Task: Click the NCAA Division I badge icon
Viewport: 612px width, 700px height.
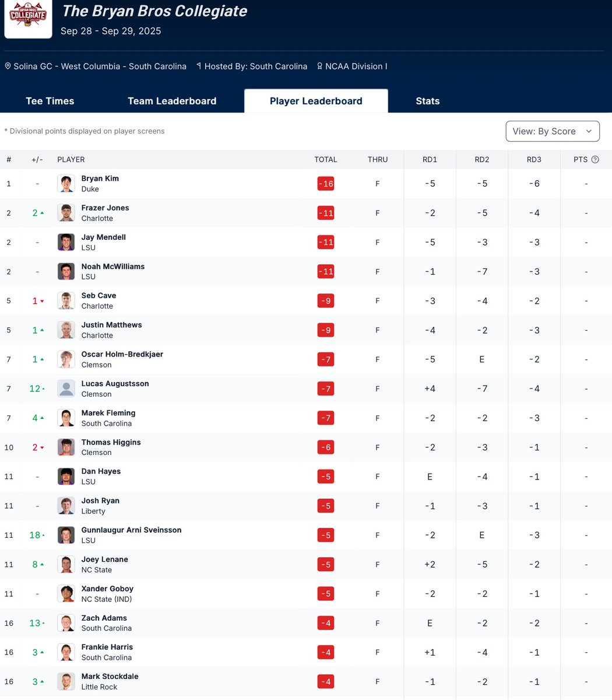Action: [x=321, y=66]
